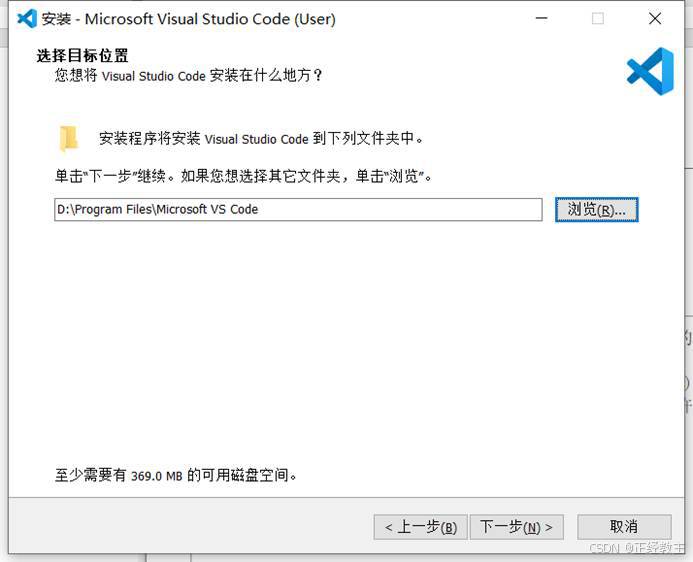Minimize the installer window
This screenshot has width=693, height=562.
click(541, 19)
